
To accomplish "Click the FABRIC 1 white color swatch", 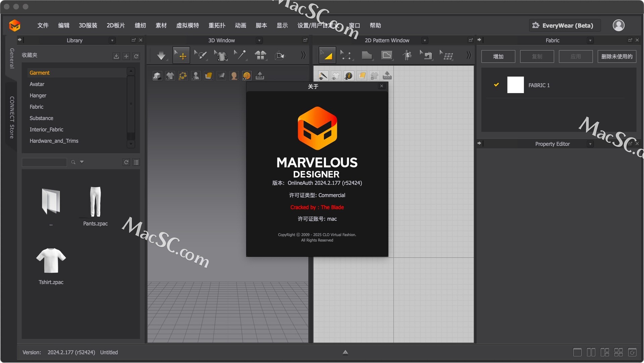I will [515, 85].
